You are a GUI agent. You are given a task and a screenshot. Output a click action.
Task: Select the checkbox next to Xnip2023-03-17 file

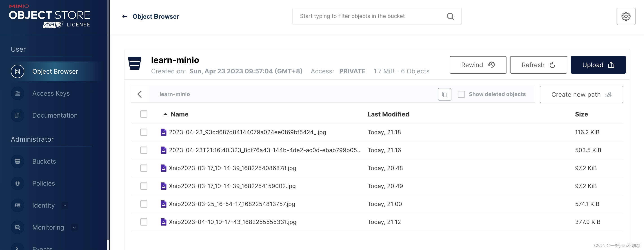click(x=144, y=168)
